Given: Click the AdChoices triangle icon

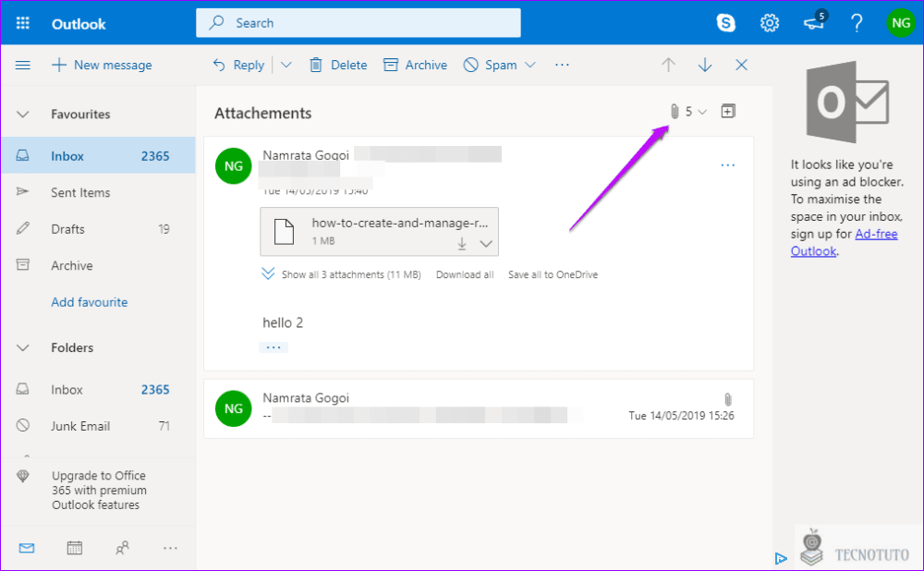Looking at the screenshot, I should pyautogui.click(x=781, y=558).
